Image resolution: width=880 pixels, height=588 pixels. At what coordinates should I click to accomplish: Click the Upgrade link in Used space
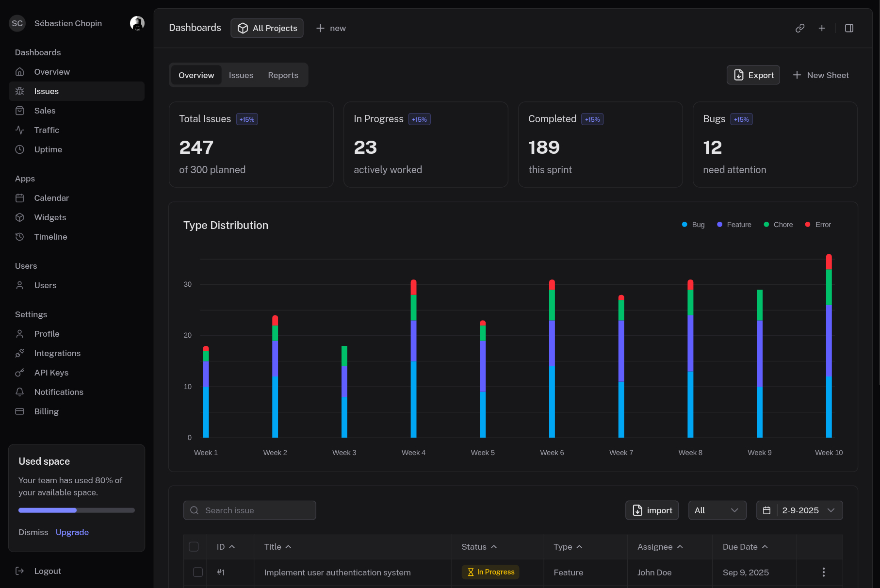(72, 532)
